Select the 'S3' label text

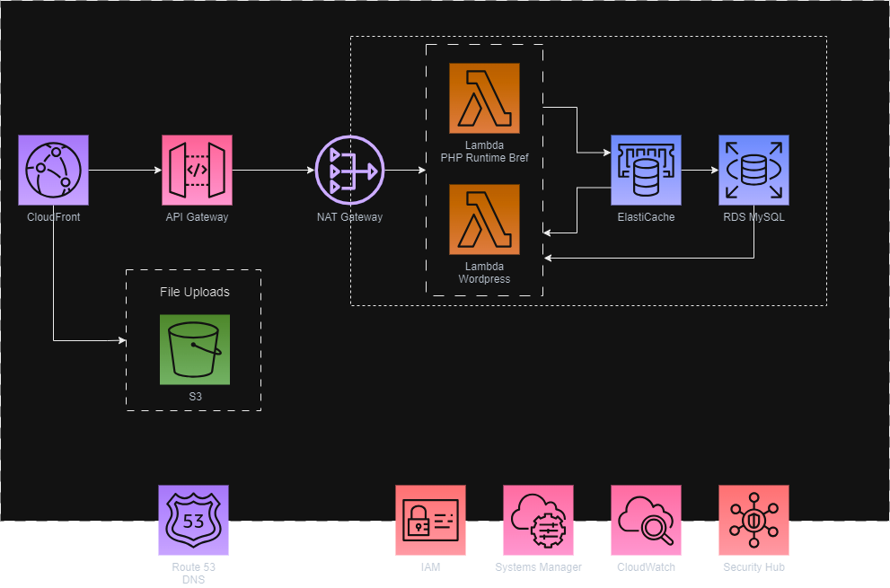(195, 396)
